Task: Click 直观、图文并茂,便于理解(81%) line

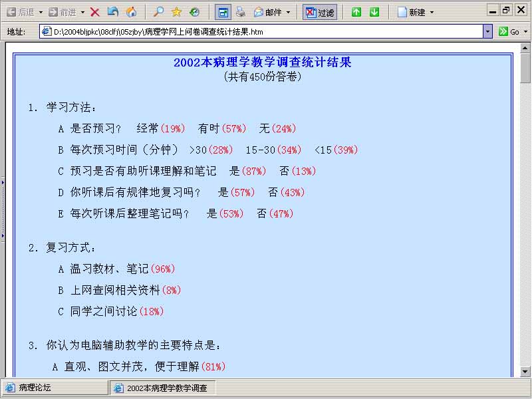Action: tap(139, 366)
